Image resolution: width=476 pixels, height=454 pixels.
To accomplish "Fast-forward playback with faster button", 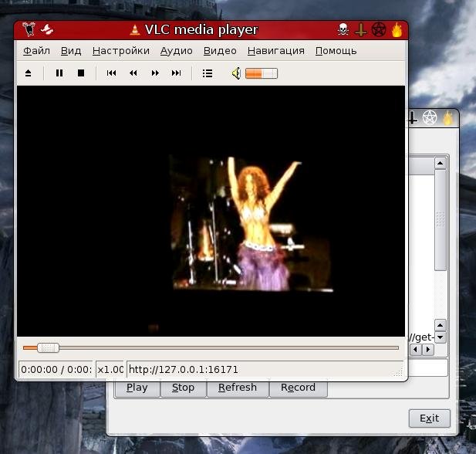I will pyautogui.click(x=155, y=73).
